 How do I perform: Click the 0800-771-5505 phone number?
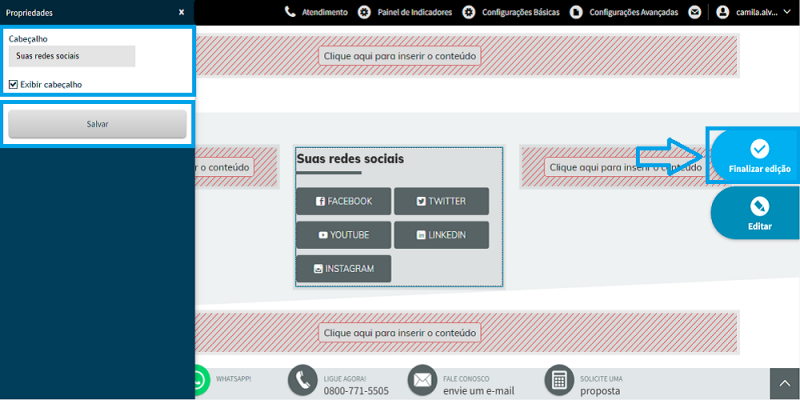[356, 391]
